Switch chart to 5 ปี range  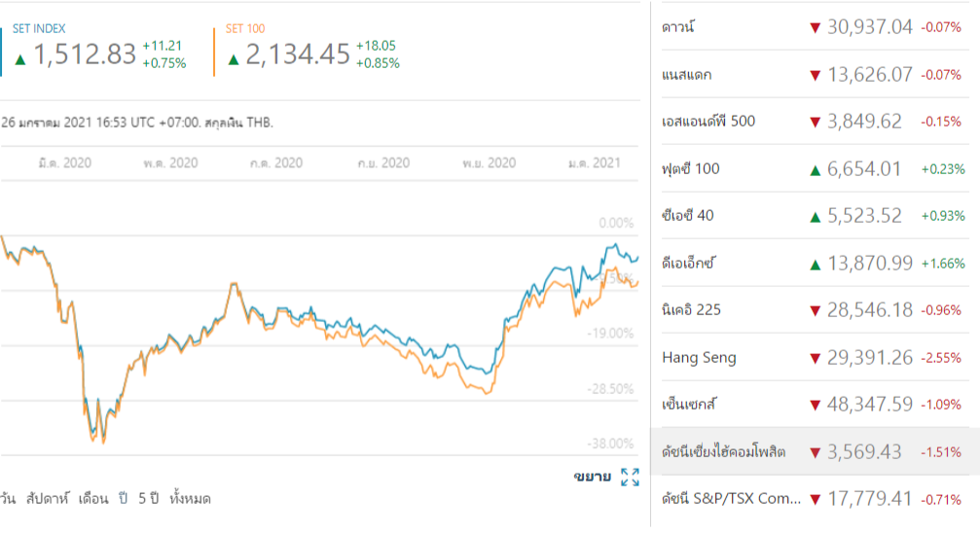[x=148, y=498]
